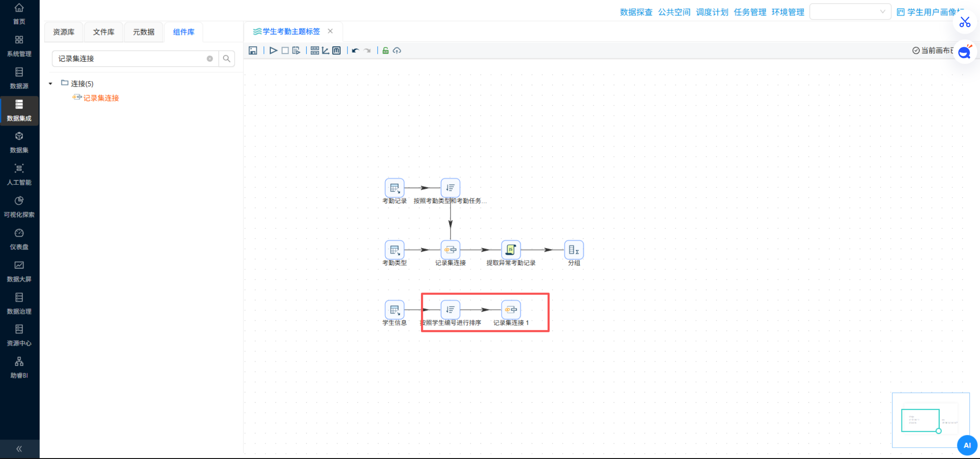
Task: Open 可视化探索 in the sidebar
Action: coord(19,207)
